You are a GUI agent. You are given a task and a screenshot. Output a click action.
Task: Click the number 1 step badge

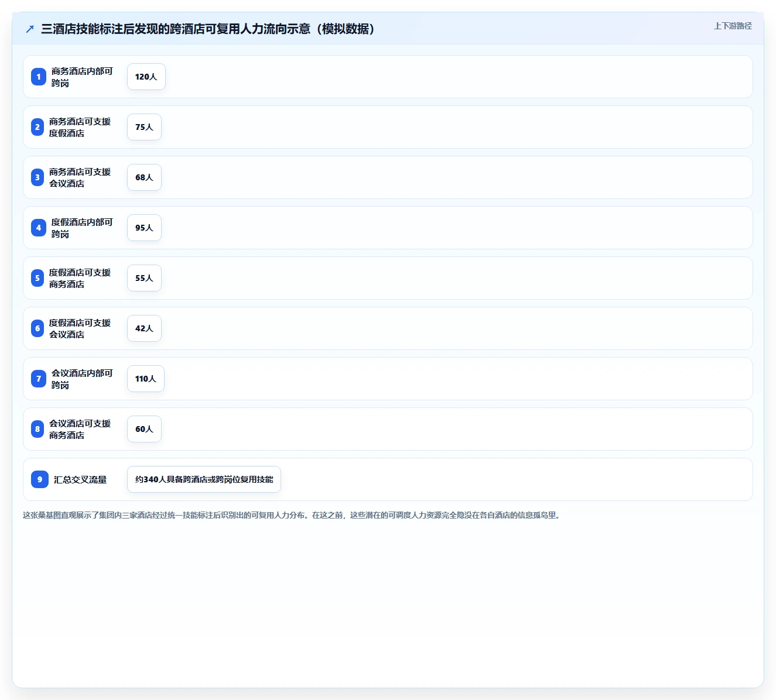tap(39, 77)
